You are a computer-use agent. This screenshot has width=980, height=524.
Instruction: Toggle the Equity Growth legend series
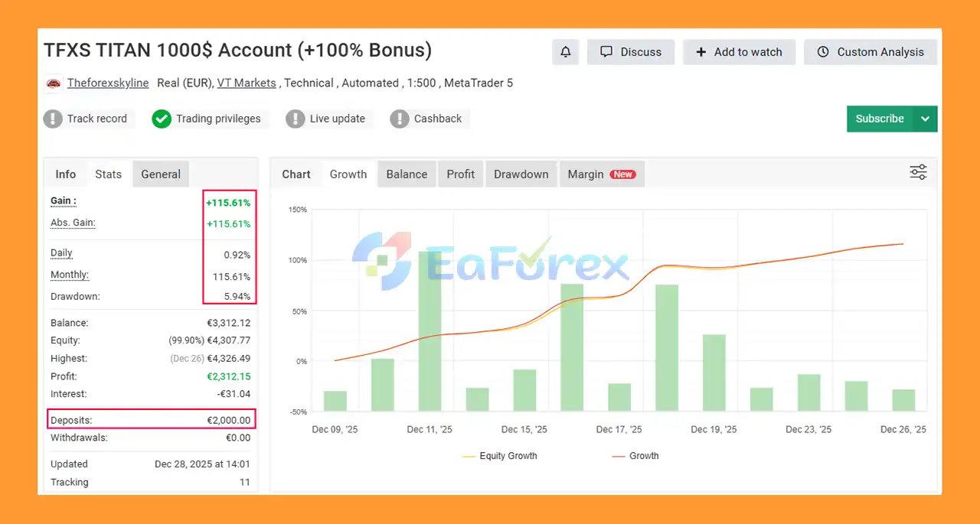pos(499,456)
